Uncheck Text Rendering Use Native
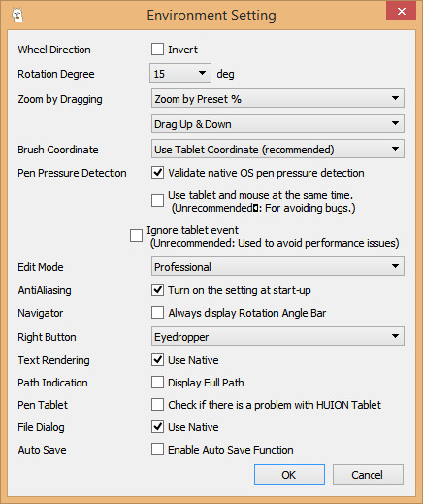The image size is (423, 504). (x=157, y=360)
